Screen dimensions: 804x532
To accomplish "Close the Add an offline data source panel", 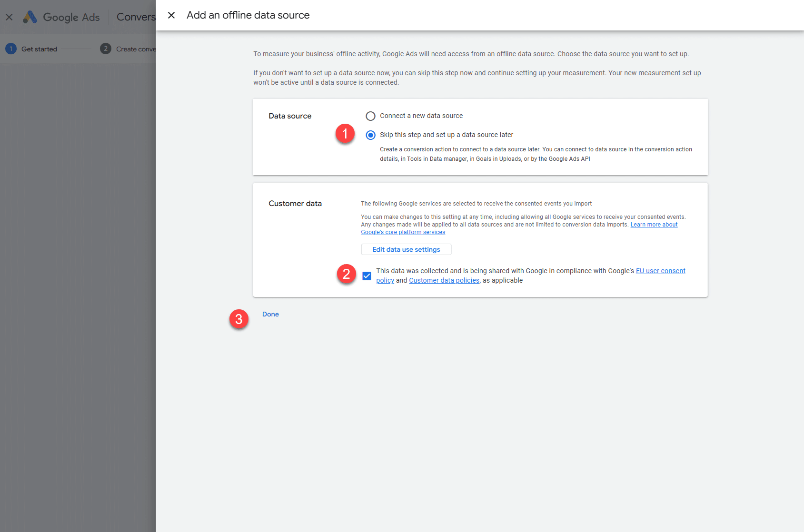I will click(x=171, y=15).
